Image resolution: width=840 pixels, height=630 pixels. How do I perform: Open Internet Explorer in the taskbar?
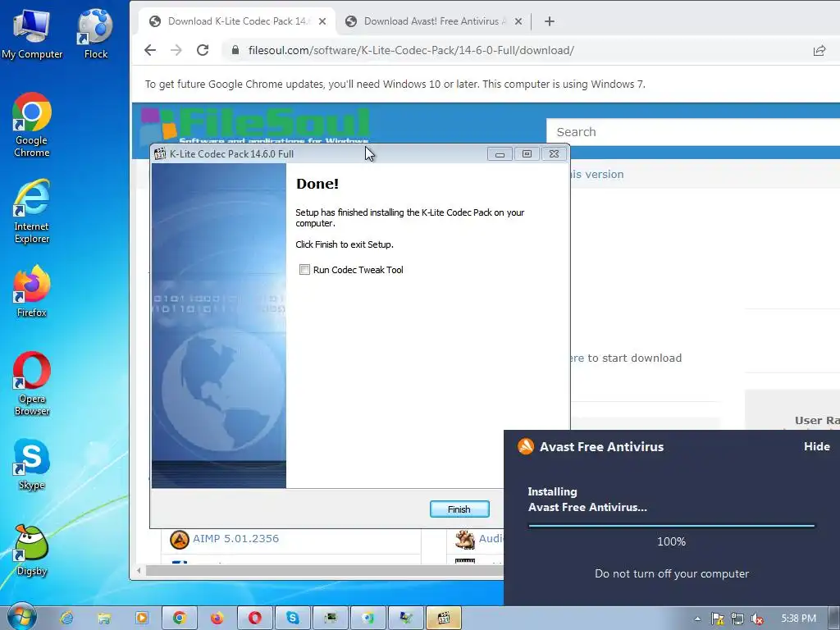coord(66,619)
